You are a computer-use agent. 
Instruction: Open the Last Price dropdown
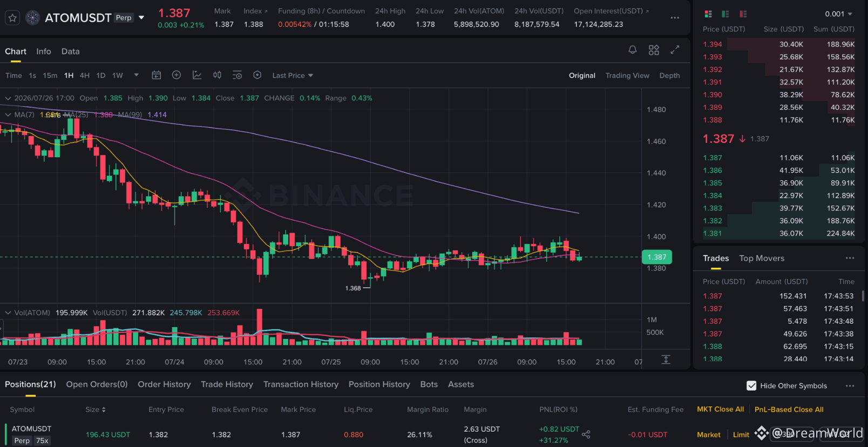coord(293,76)
